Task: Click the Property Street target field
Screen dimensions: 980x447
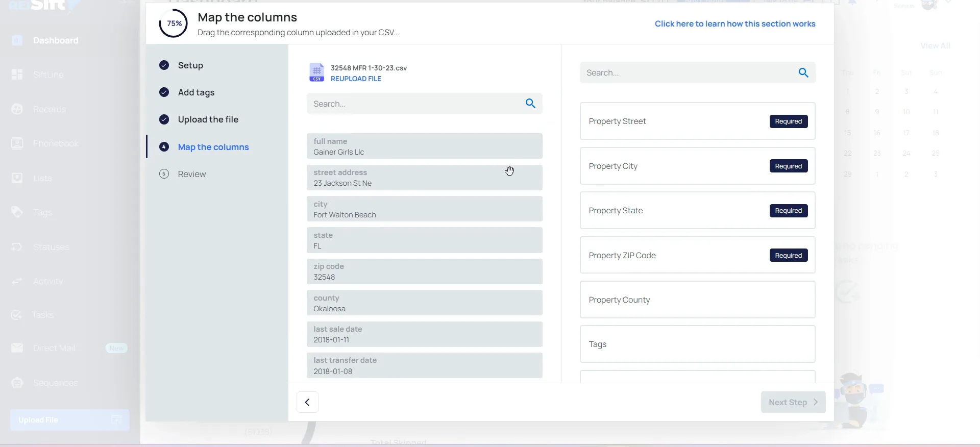Action: point(698,121)
